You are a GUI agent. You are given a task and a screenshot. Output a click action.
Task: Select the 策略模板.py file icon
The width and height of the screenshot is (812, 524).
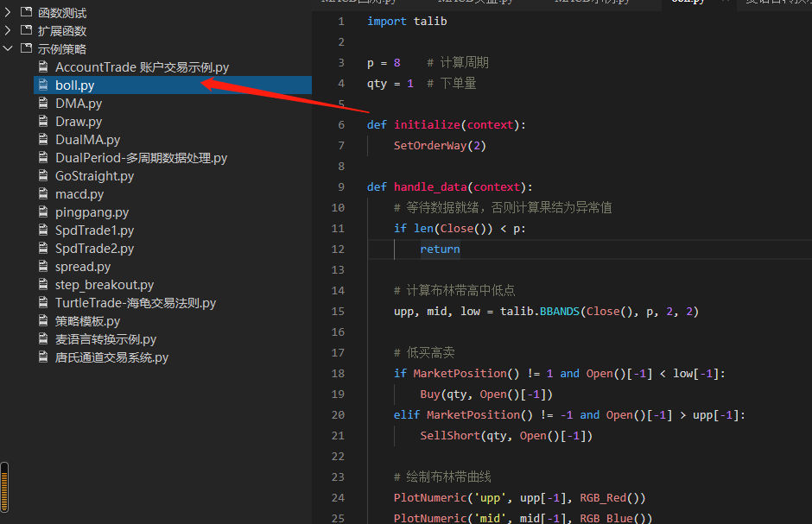[x=43, y=321]
